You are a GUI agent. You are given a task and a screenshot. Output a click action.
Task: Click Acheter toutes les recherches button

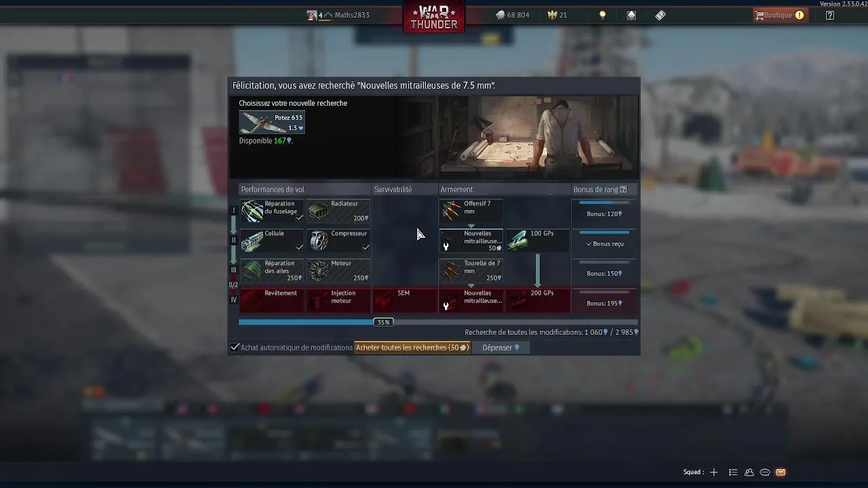(412, 348)
